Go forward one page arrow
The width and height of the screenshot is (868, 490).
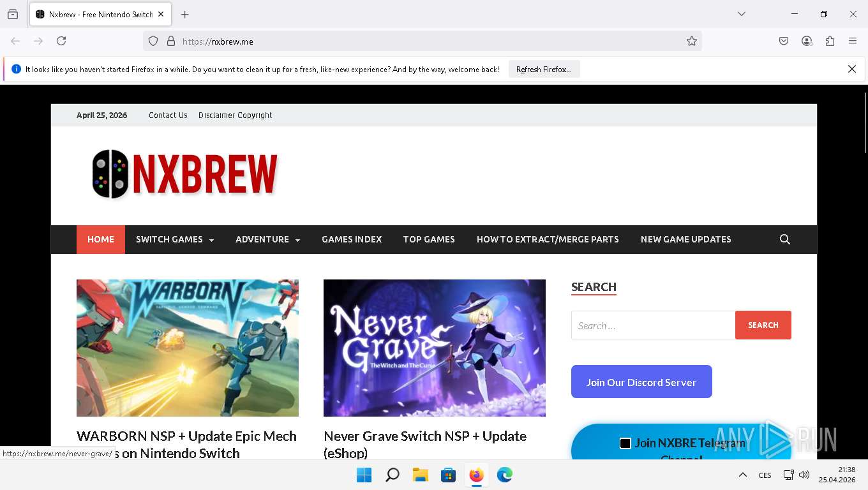[38, 41]
